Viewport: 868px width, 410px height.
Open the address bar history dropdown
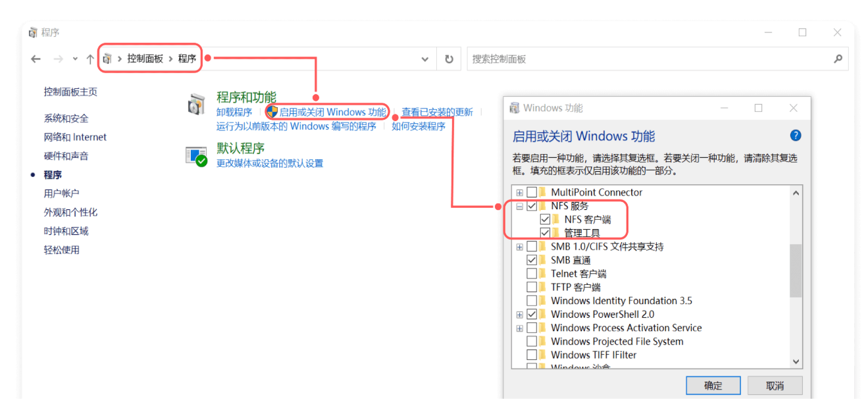point(424,59)
